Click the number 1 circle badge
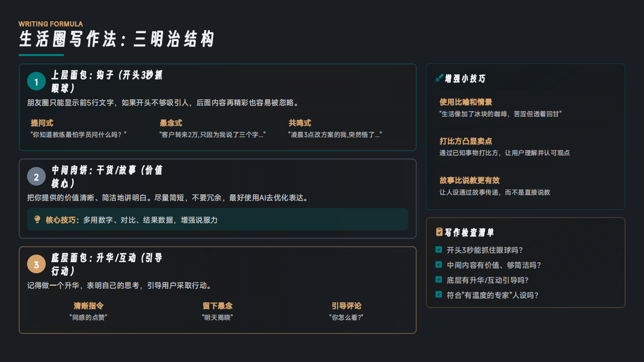 coord(36,82)
